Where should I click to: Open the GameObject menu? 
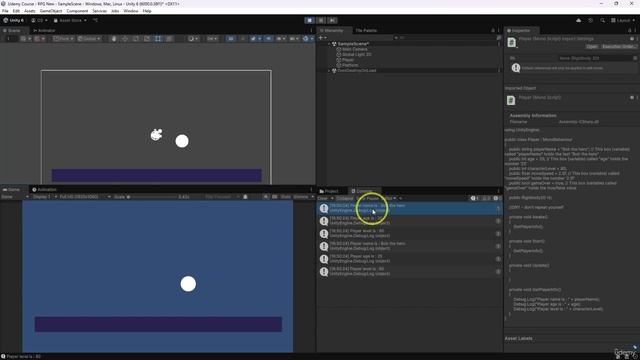coord(51,11)
